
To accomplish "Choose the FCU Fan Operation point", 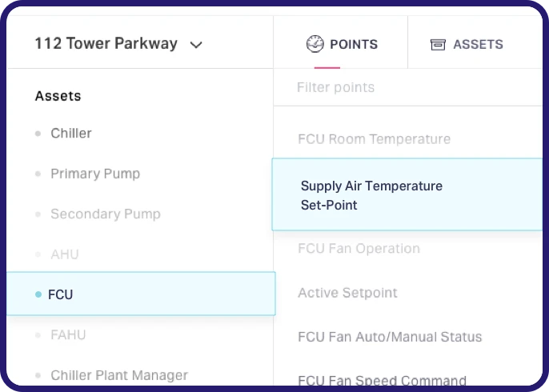I will coord(359,249).
